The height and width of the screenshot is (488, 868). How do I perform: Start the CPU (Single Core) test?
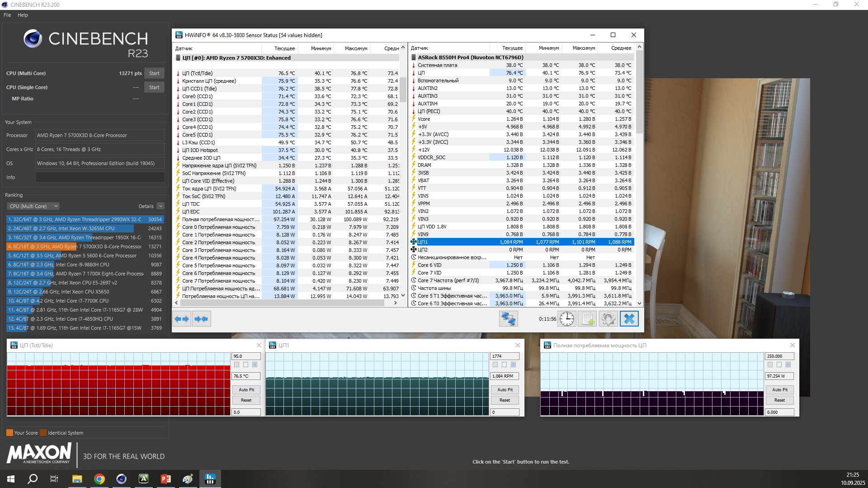pos(154,87)
